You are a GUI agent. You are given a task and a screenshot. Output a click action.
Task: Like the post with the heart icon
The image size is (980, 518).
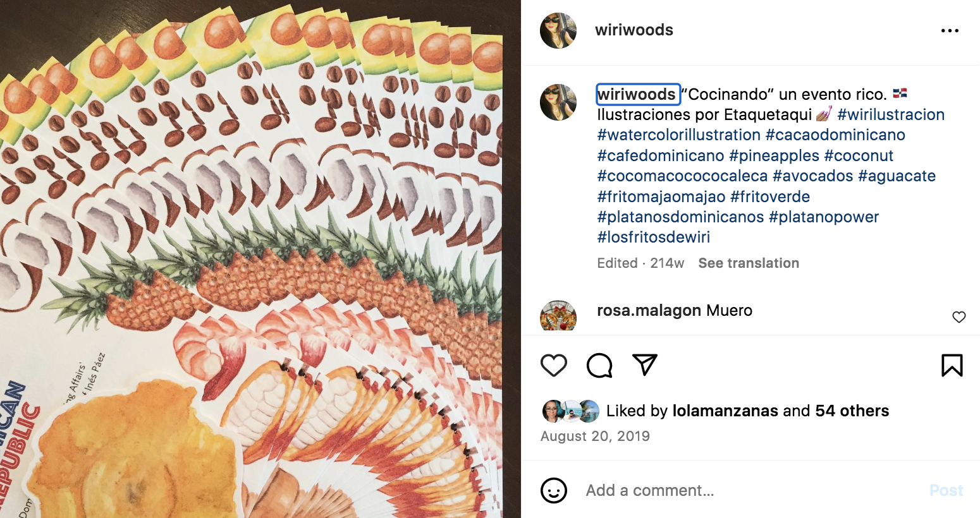554,365
